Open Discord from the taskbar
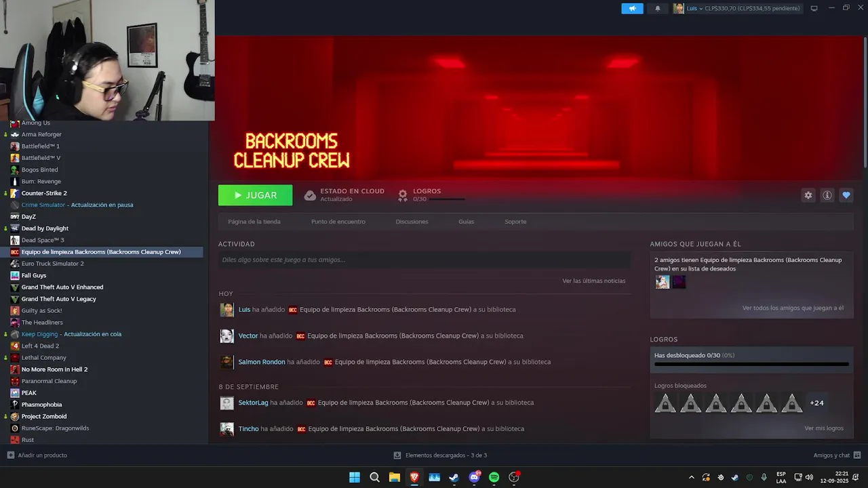The height and width of the screenshot is (488, 868). click(474, 477)
